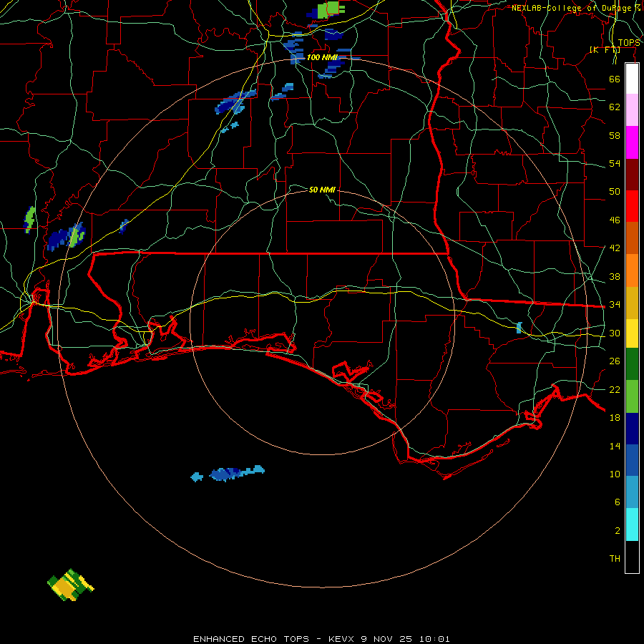The image size is (644, 644).
Task: Click the black TH legend swatch
Action: tap(632, 557)
